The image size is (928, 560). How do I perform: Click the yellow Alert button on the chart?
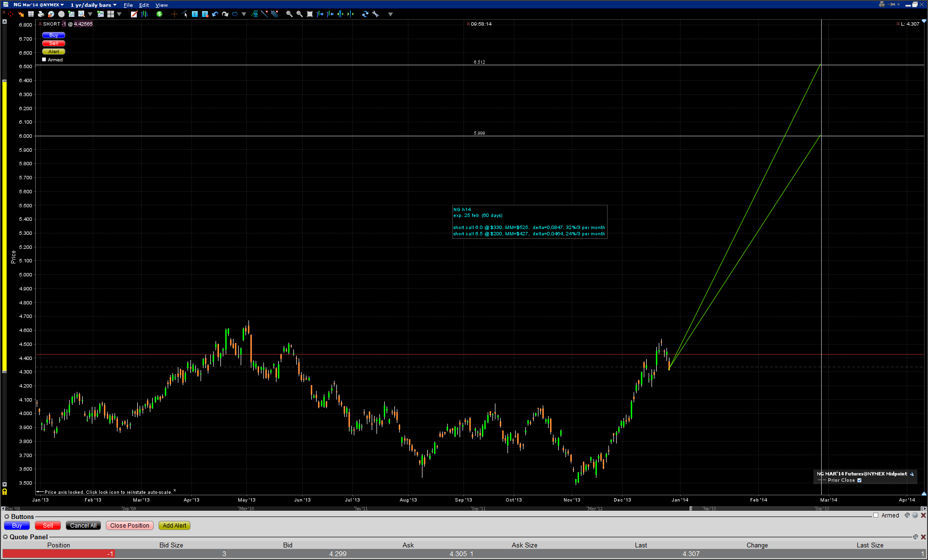54,52
